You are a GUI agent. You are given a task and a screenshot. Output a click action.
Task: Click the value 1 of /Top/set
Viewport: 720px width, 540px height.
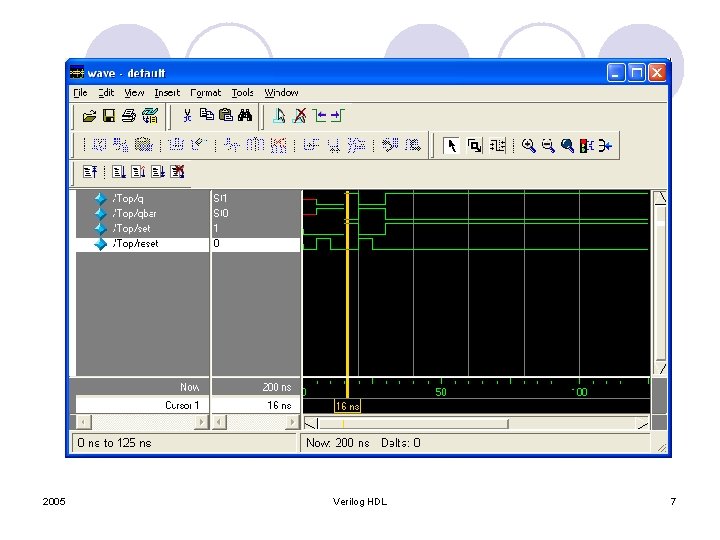pos(216,229)
